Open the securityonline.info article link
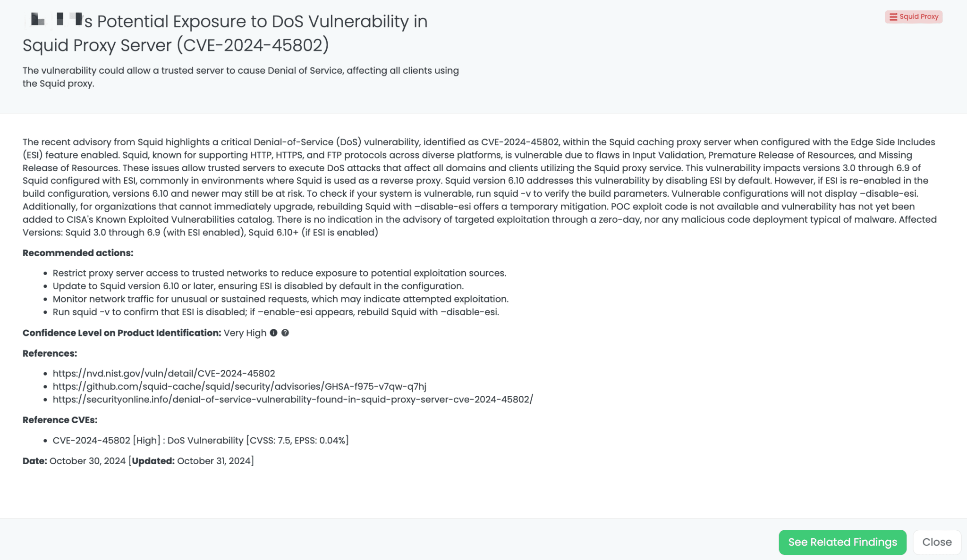The height and width of the screenshot is (560, 967). click(x=292, y=400)
